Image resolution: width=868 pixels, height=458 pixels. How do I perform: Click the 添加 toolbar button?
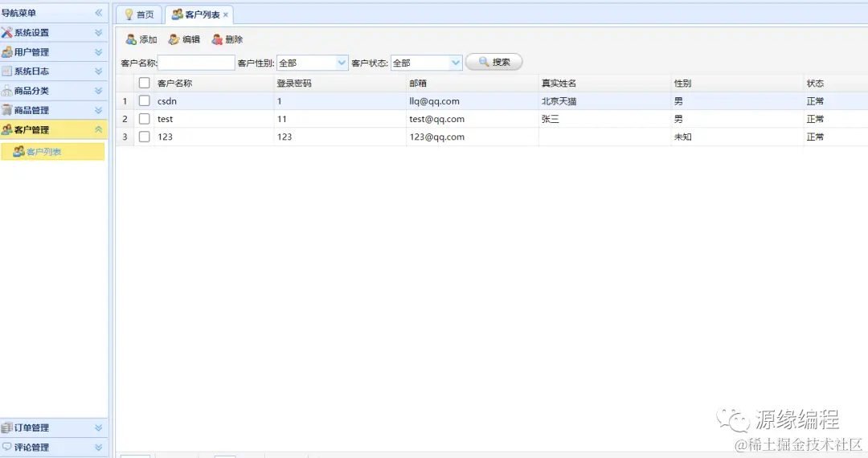141,39
